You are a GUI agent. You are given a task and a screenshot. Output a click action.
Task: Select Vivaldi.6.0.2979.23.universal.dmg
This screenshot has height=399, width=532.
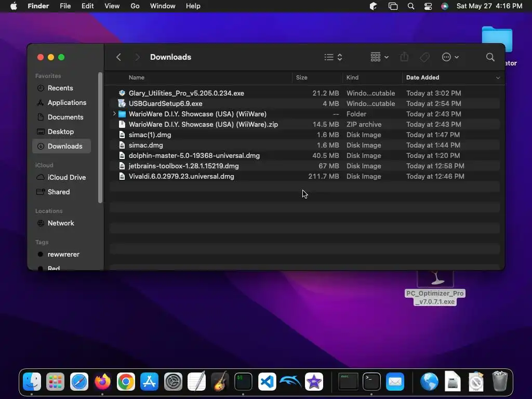tap(304, 177)
